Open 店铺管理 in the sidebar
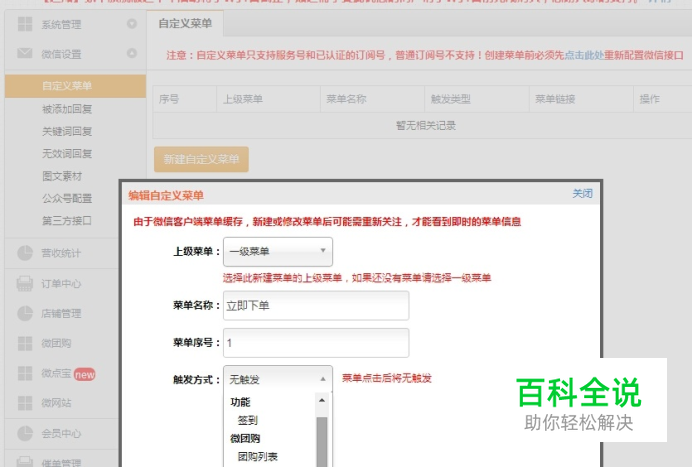This screenshot has height=467, width=692. click(x=61, y=313)
